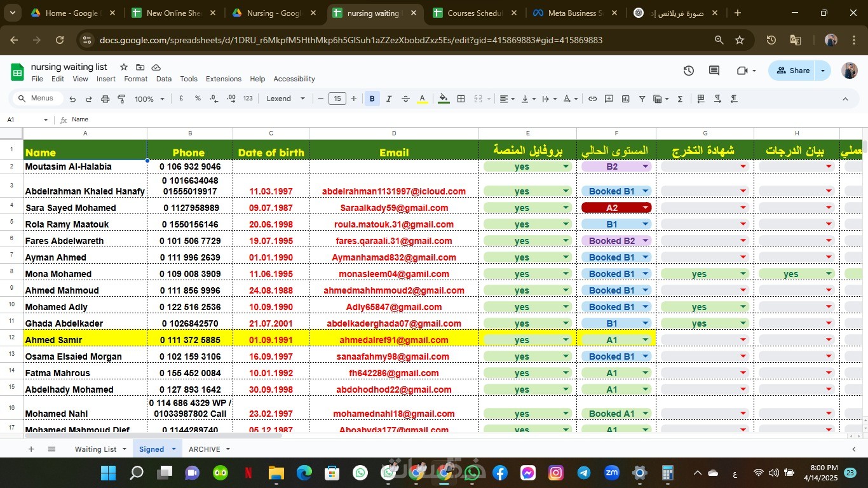Expand the Share options arrow
The height and width of the screenshot is (488, 868).
coord(823,71)
